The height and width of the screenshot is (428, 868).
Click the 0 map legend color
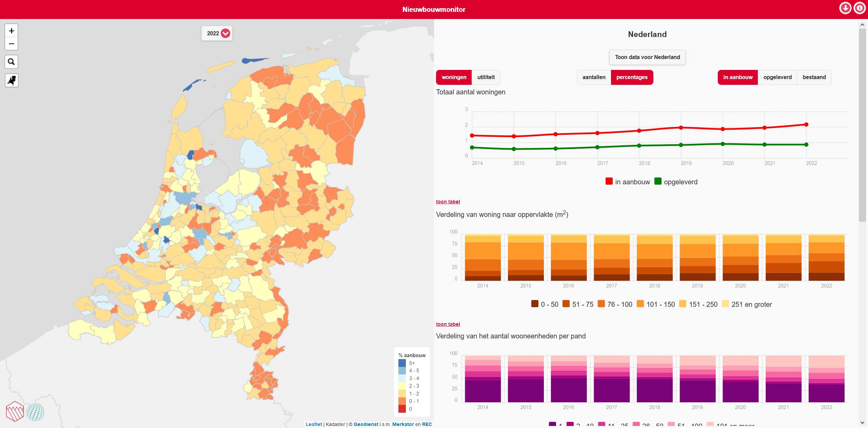pyautogui.click(x=402, y=409)
